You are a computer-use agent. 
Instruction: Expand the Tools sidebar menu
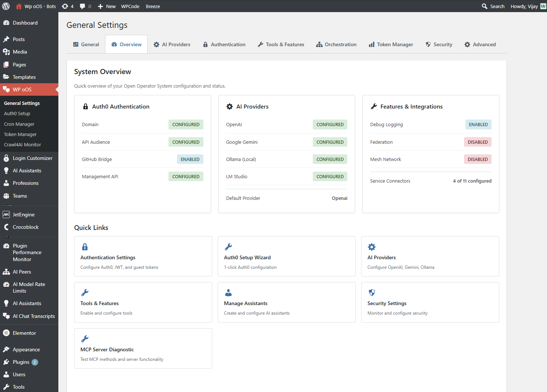(x=18, y=386)
